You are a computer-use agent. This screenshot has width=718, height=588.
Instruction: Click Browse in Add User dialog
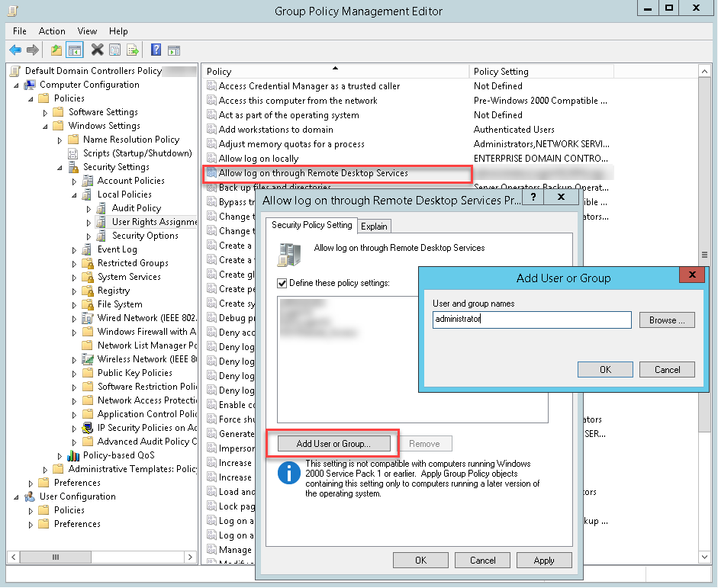coord(667,320)
